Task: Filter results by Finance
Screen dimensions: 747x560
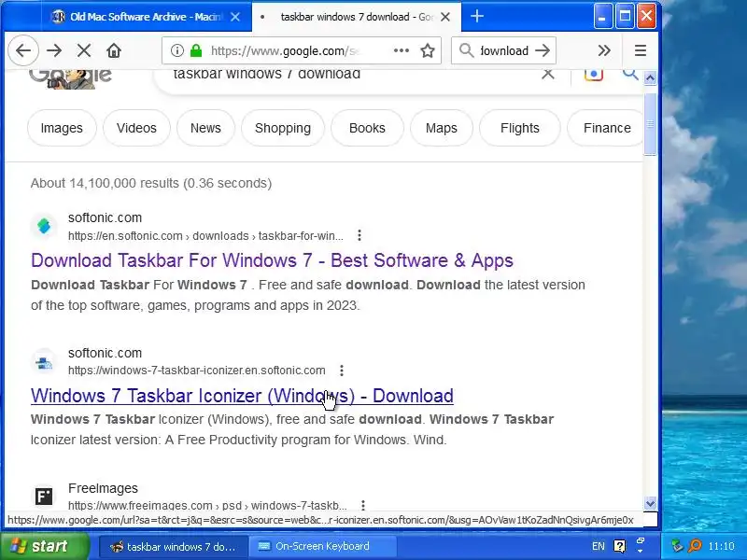Action: coord(605,128)
